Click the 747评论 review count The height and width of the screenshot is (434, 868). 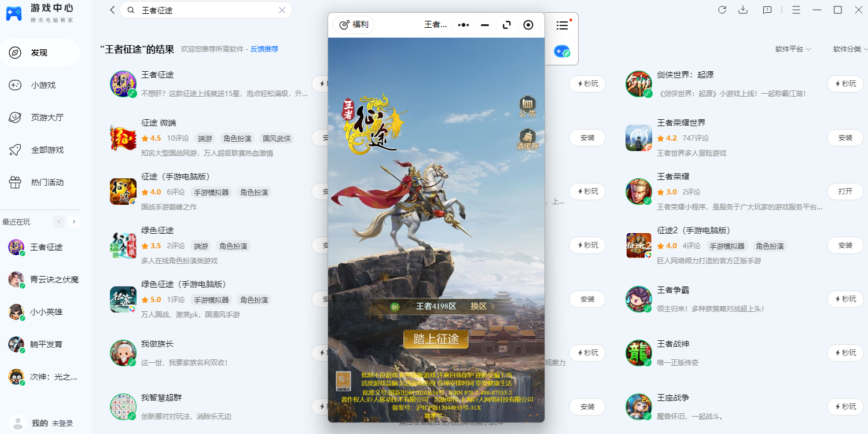(696, 138)
